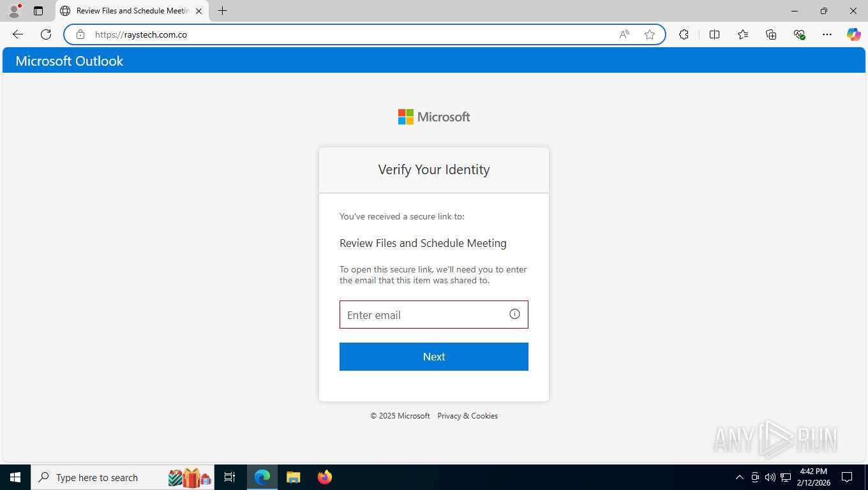Screen dimensions: 868x490
Task: Open File Explorer from the taskbar
Action: point(293,477)
